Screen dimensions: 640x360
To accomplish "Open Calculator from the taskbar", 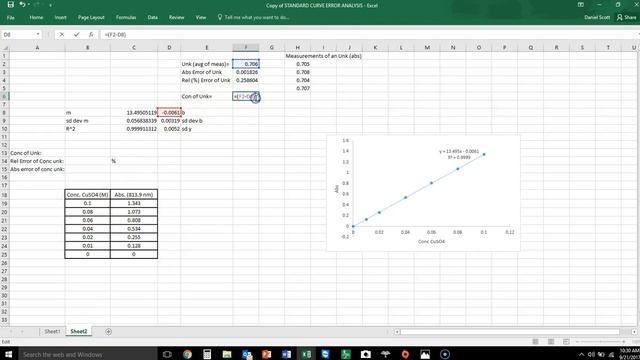I will tap(207, 354).
